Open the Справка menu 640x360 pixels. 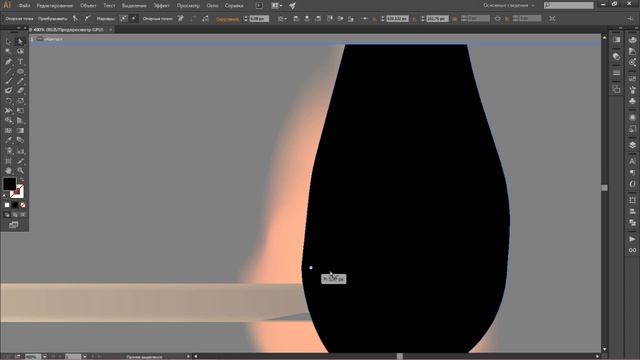coord(234,6)
